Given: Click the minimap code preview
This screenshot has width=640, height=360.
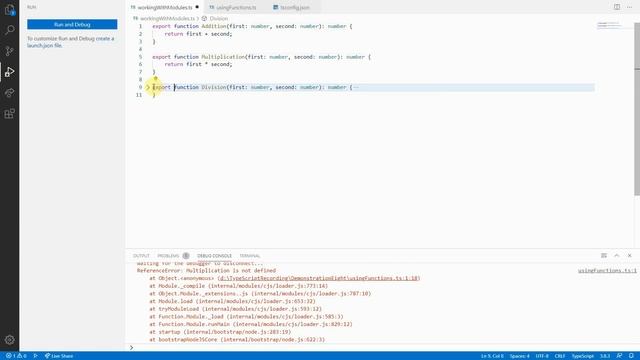Looking at the screenshot, I should click(x=609, y=25).
